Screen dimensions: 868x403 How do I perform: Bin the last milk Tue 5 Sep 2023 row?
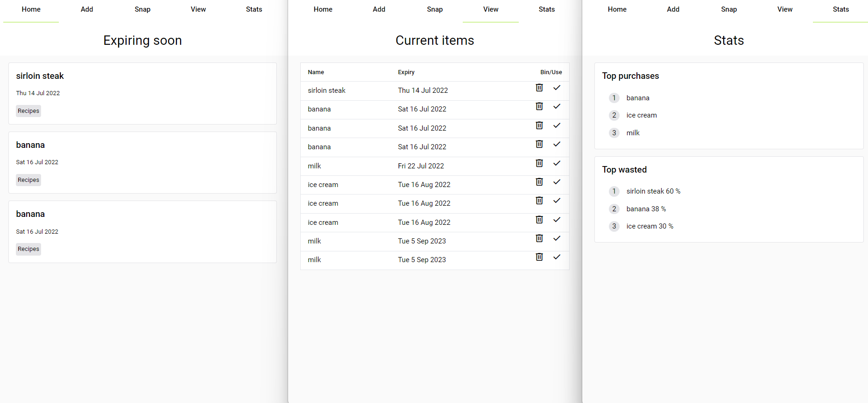pos(539,257)
